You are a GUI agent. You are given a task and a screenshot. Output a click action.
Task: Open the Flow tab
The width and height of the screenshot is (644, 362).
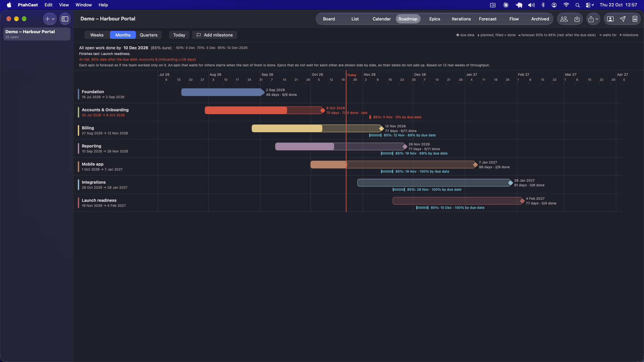pyautogui.click(x=514, y=19)
